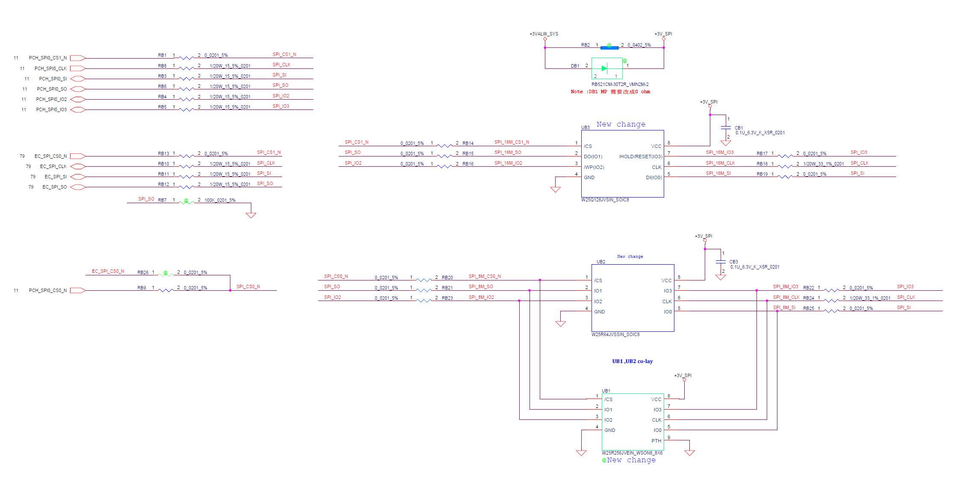Select the SPI_16M_CS1_N net label
The image size is (980, 496).
[512, 142]
